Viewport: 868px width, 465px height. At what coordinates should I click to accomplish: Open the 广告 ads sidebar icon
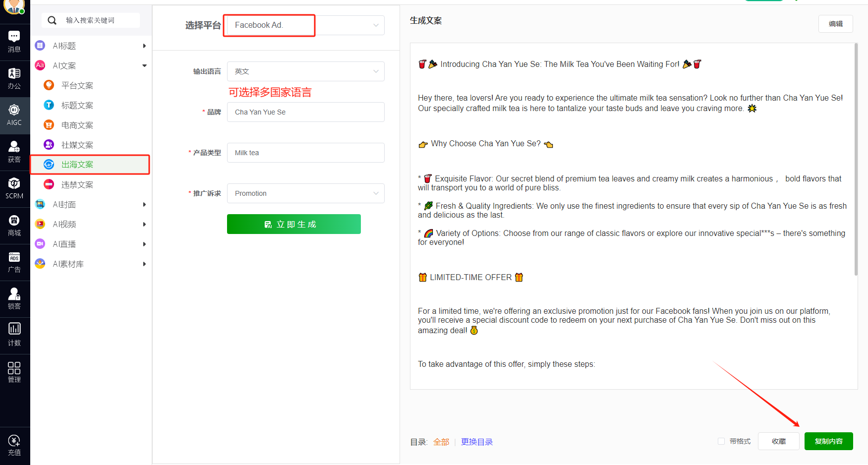pyautogui.click(x=14, y=262)
